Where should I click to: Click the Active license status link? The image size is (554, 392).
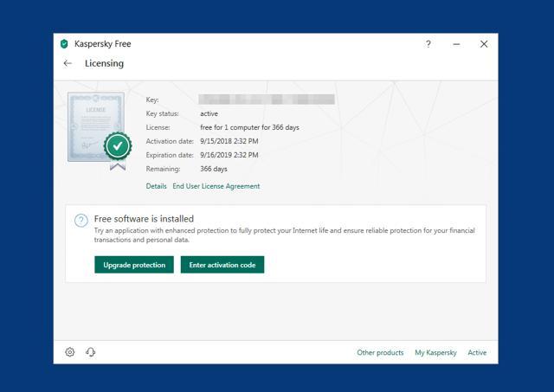click(477, 353)
